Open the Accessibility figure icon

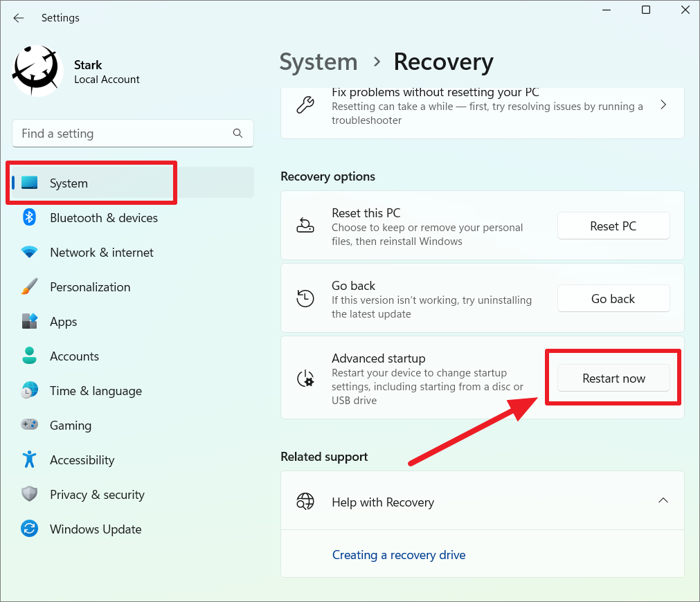29,460
